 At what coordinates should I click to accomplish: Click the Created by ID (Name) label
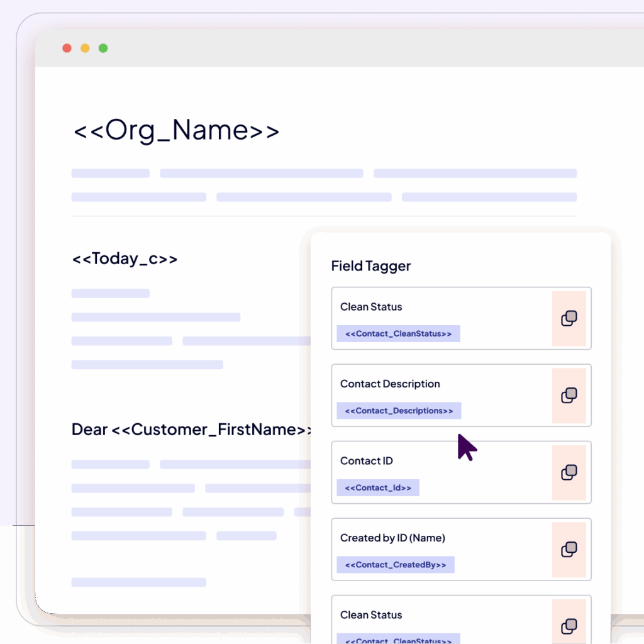pos(392,538)
